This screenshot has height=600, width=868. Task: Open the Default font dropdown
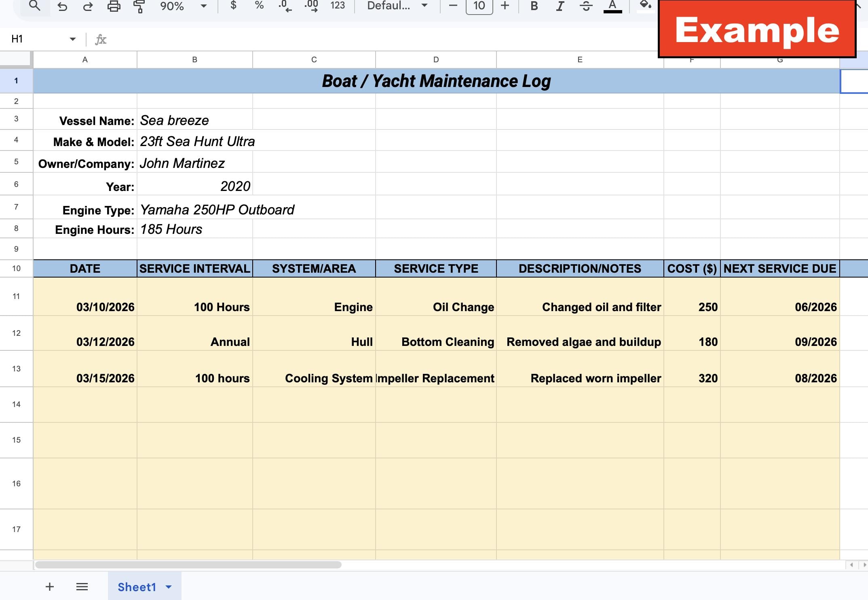(397, 6)
